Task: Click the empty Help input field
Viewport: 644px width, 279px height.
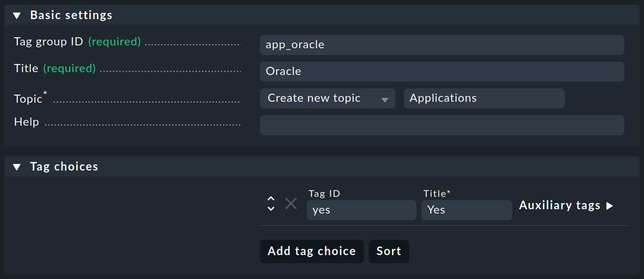Action: 442,125
